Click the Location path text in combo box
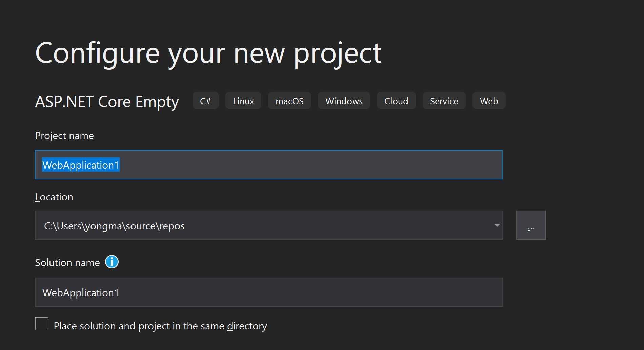 coord(115,226)
